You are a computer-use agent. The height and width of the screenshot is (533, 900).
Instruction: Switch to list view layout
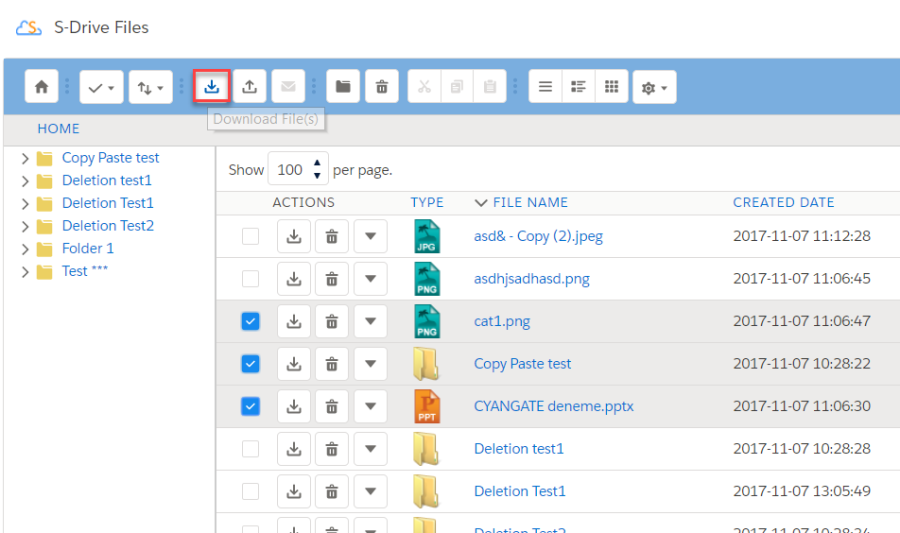[545, 87]
